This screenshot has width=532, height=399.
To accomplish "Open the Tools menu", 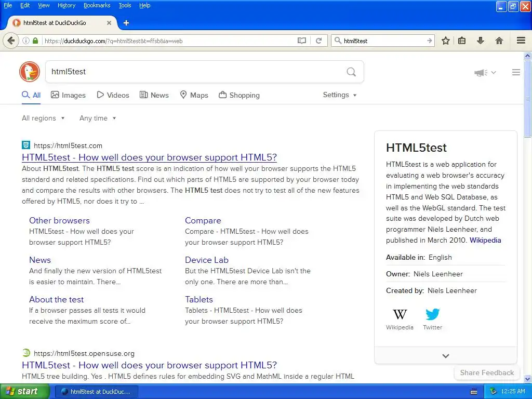I will [x=125, y=5].
